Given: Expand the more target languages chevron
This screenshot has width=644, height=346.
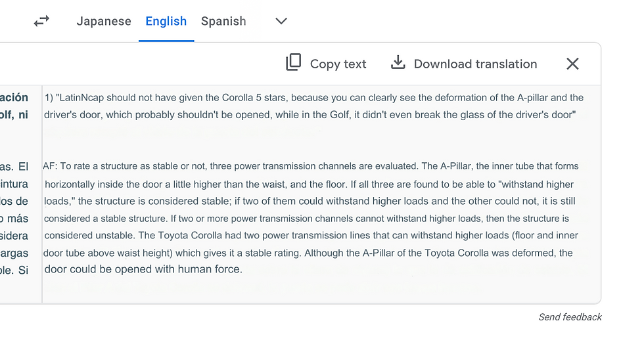Looking at the screenshot, I should (x=281, y=21).
